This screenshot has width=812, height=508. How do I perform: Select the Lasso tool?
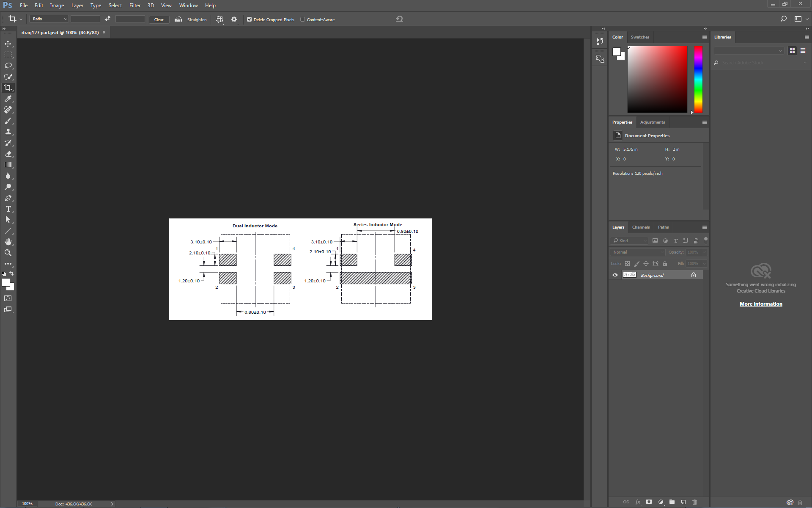point(8,66)
